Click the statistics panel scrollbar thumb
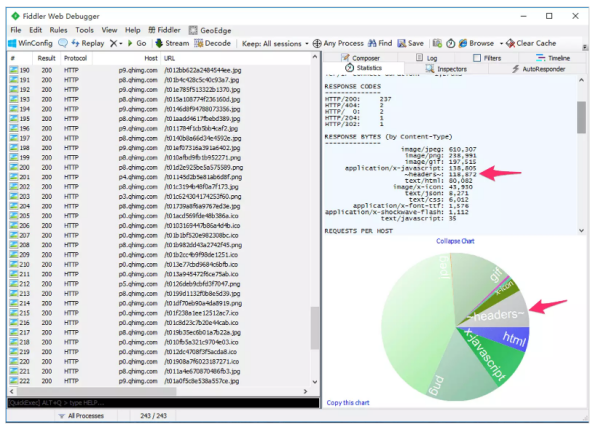593x427 pixels. [x=581, y=117]
